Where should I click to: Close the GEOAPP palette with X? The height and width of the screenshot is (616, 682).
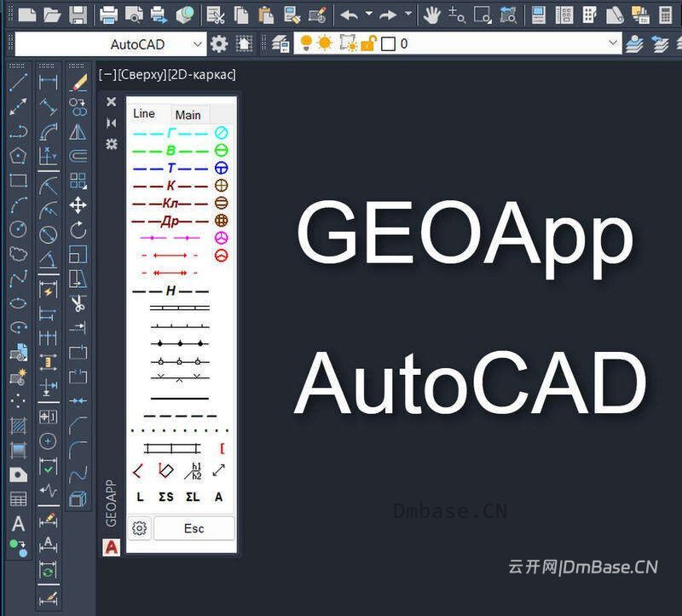pyautogui.click(x=112, y=101)
